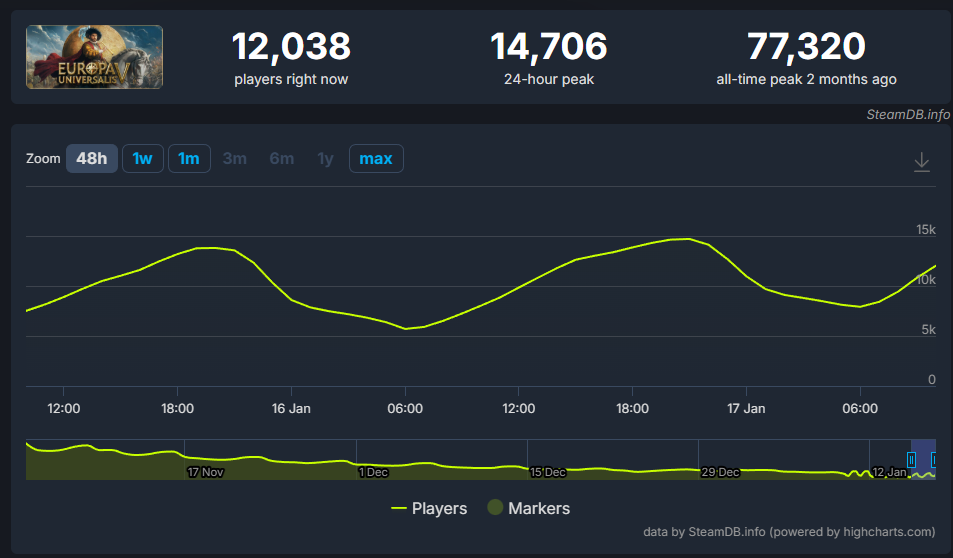Select the 48h zoom range
The image size is (953, 558).
click(92, 158)
